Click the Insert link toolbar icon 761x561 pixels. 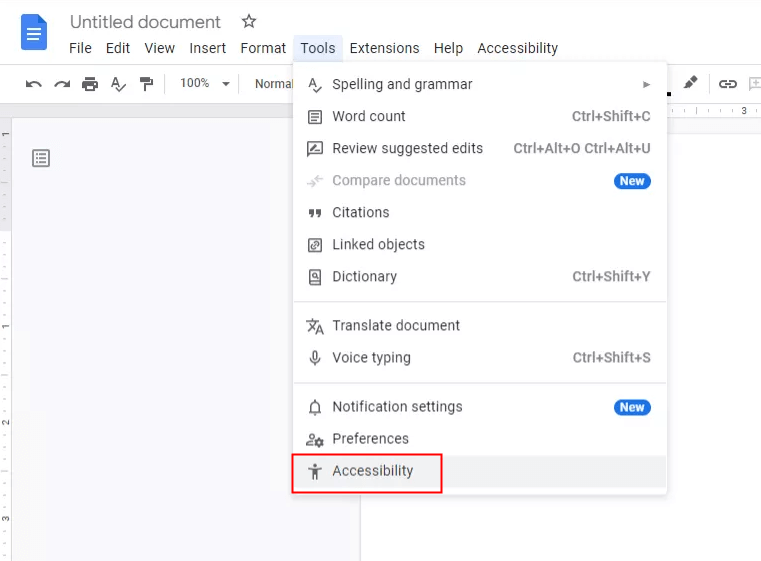[x=728, y=84]
